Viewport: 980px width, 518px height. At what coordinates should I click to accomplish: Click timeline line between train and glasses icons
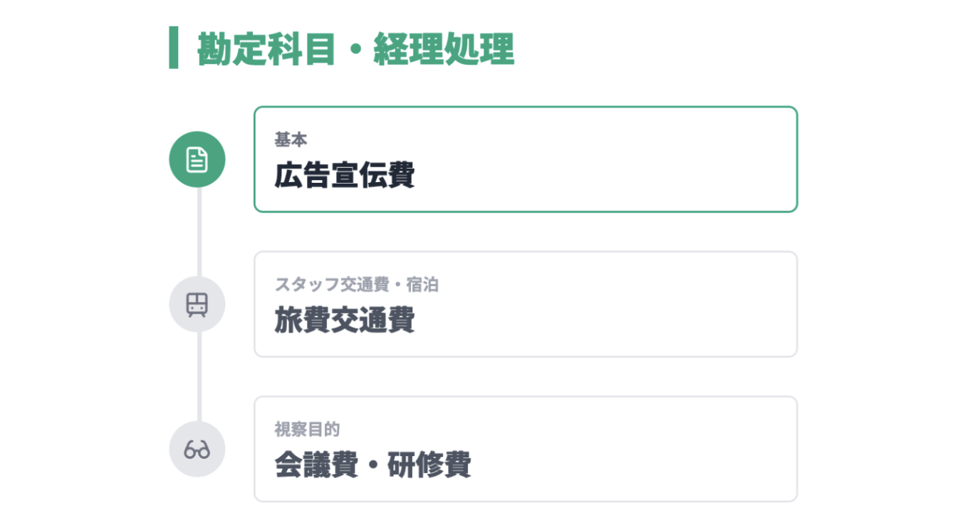[199, 377]
